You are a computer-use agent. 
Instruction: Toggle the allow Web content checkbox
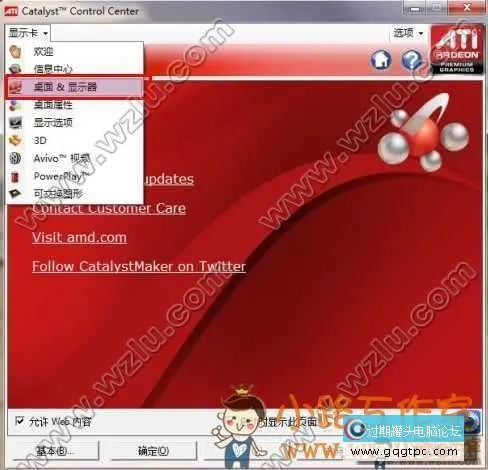[x=20, y=421]
